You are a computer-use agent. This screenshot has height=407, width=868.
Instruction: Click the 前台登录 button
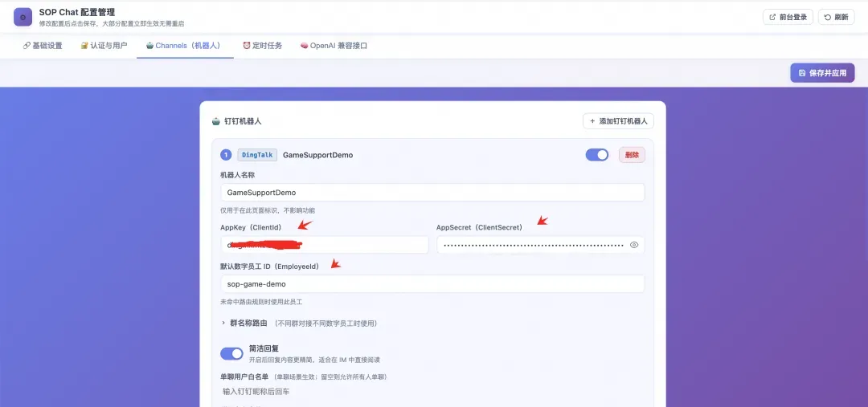[788, 17]
